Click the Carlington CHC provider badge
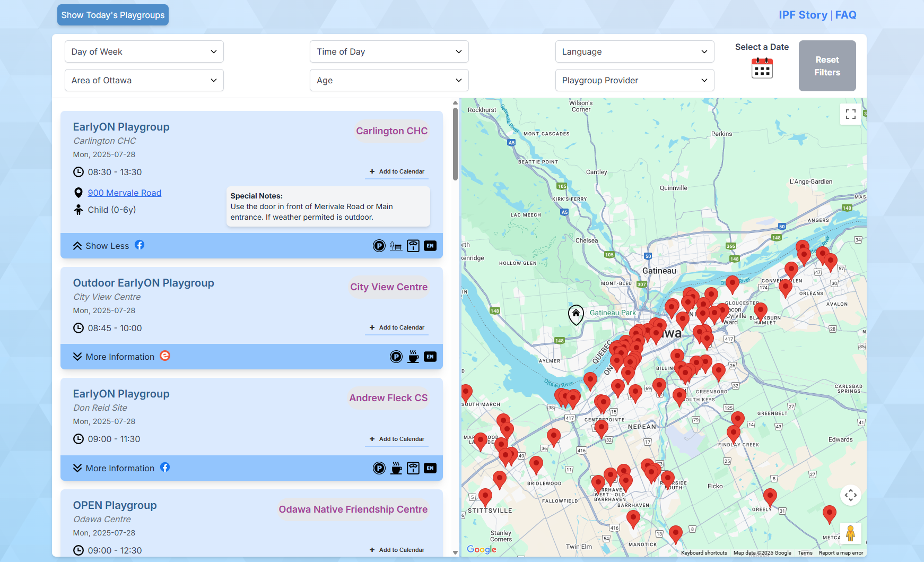Image resolution: width=924 pixels, height=562 pixels. (x=392, y=131)
